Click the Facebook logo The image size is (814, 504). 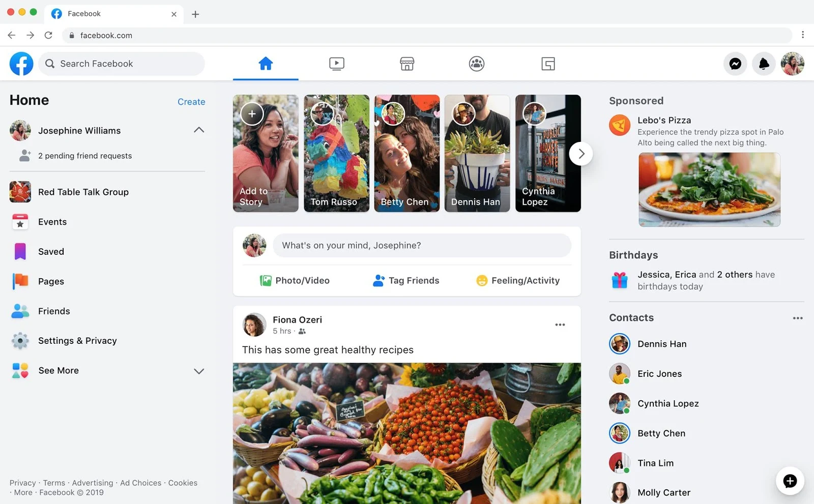click(21, 64)
